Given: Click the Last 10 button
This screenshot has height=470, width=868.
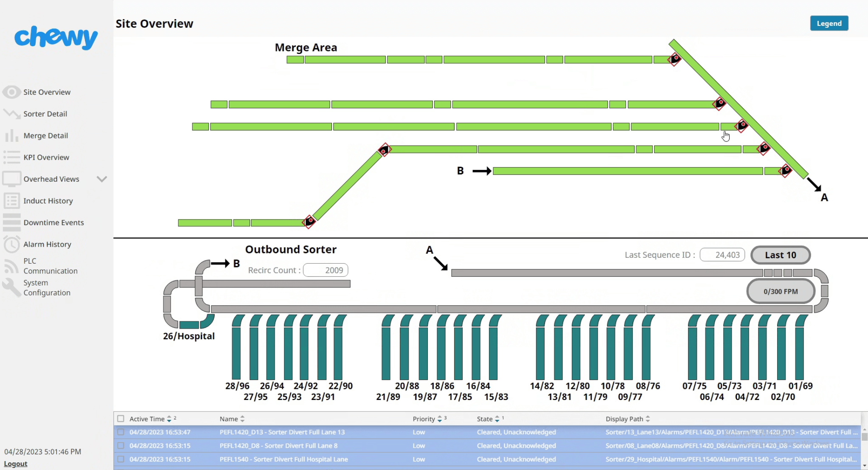Looking at the screenshot, I should point(780,255).
